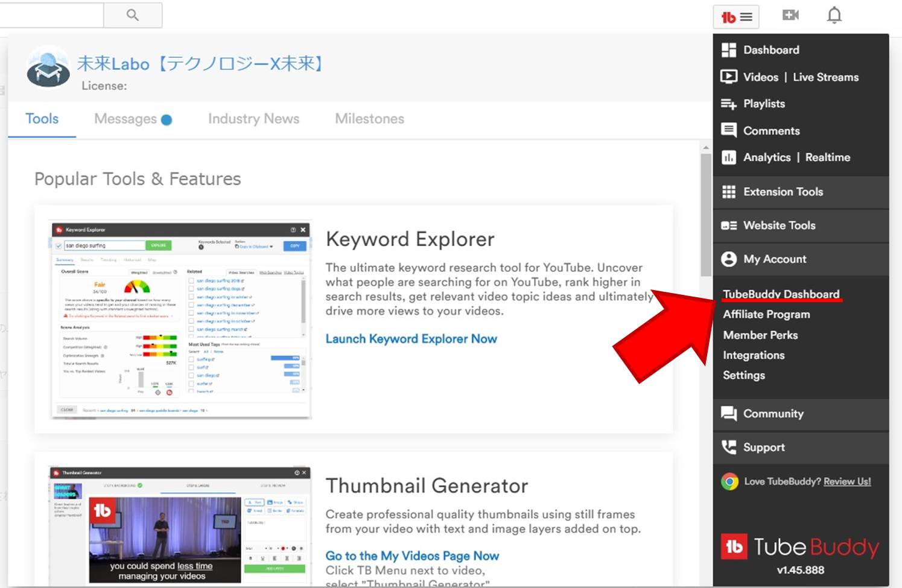Click the Analytics bar chart icon
902x588 pixels.
pos(729,157)
